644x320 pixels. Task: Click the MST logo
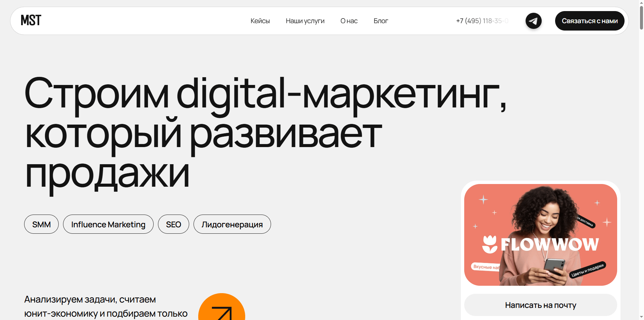click(31, 20)
